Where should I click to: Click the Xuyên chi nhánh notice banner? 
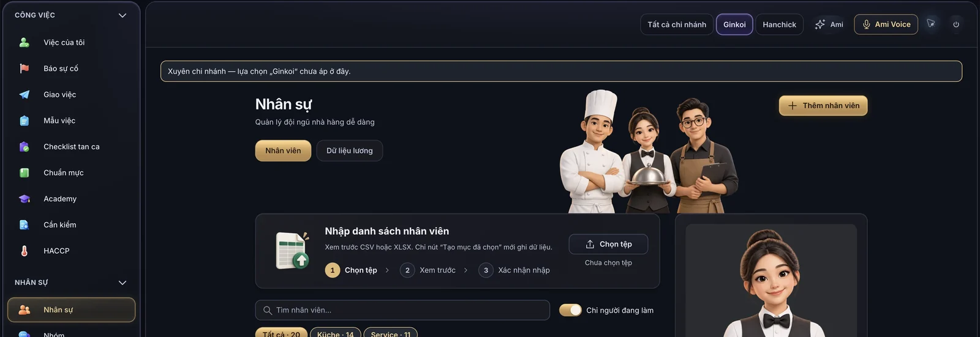point(561,72)
